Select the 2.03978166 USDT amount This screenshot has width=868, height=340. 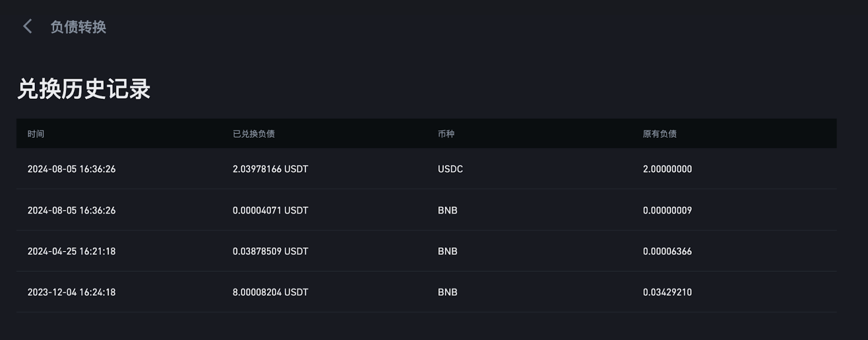click(x=270, y=169)
